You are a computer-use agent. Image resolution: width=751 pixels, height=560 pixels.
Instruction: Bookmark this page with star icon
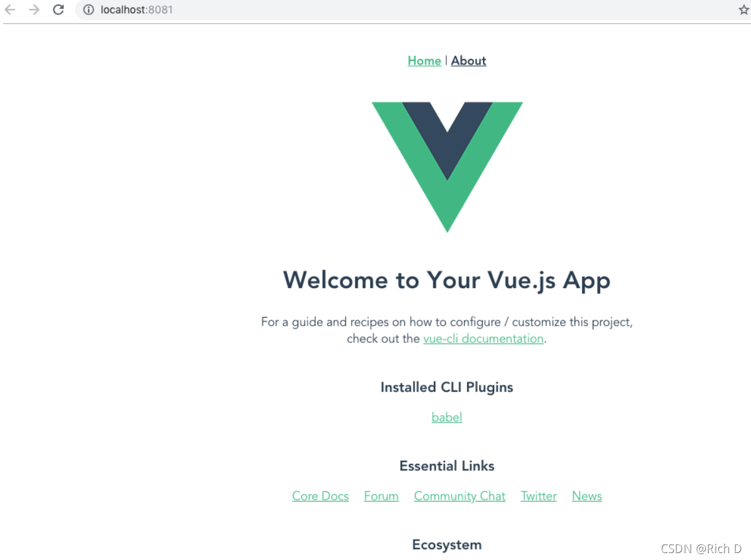(x=743, y=9)
